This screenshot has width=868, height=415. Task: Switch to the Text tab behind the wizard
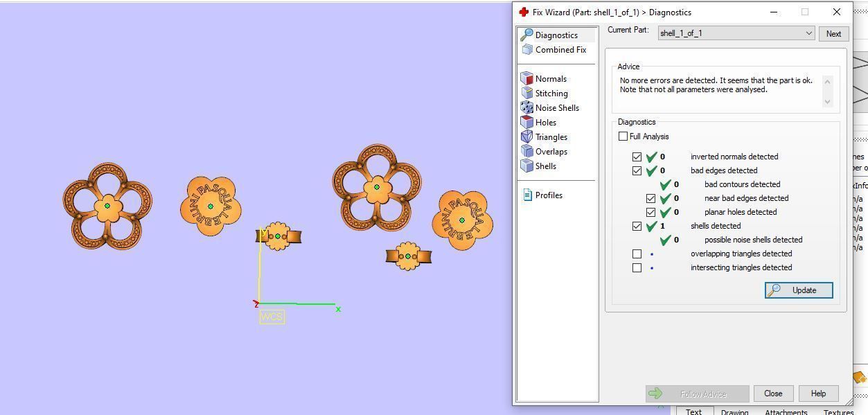[x=693, y=412]
